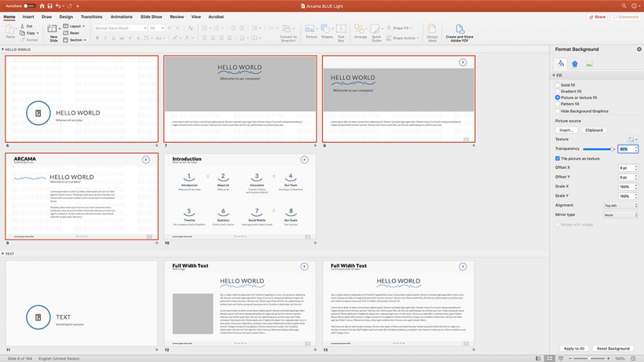Switch to the Transitions ribbon tab
Image resolution: width=644 pixels, height=362 pixels.
(91, 17)
